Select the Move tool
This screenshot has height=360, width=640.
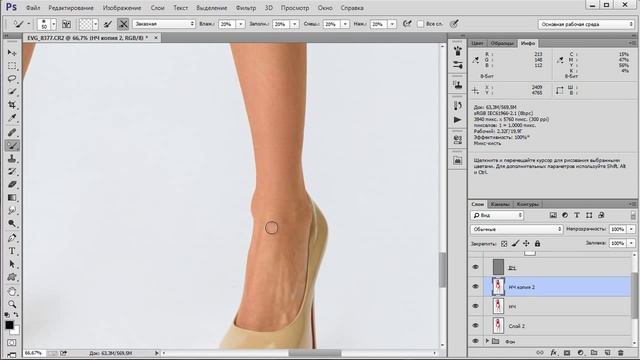pyautogui.click(x=12, y=53)
